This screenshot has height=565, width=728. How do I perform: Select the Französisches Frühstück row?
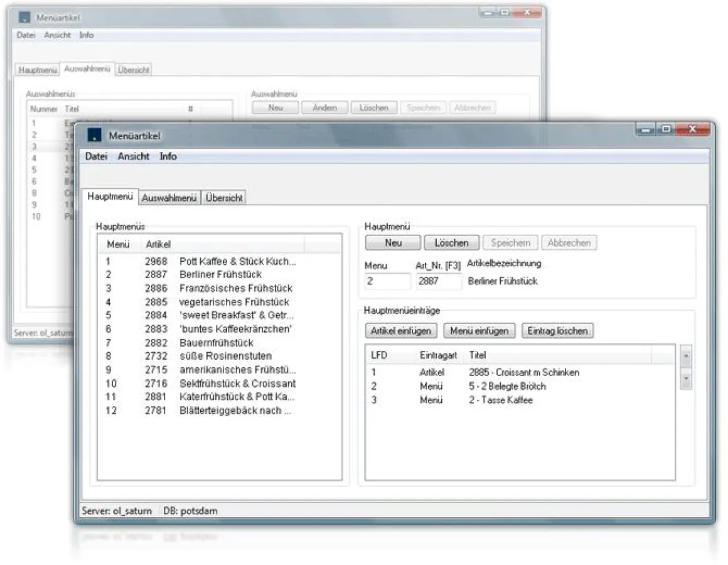pos(235,288)
